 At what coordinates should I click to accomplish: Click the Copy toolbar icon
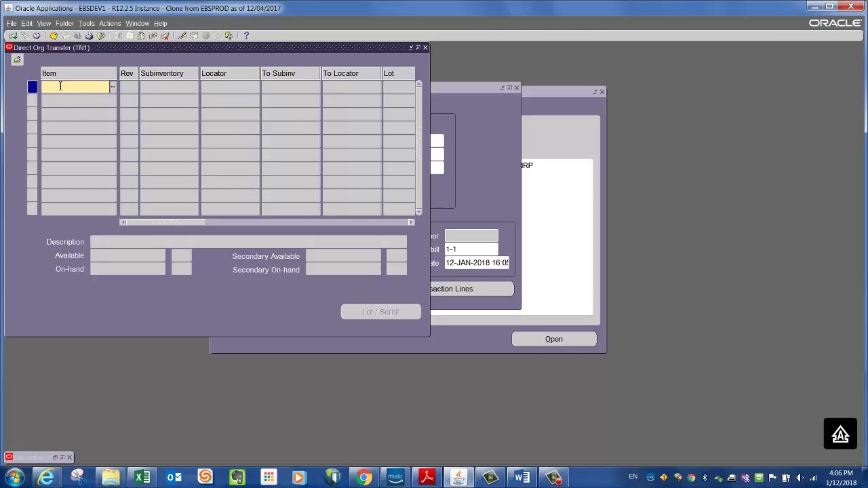(x=130, y=35)
